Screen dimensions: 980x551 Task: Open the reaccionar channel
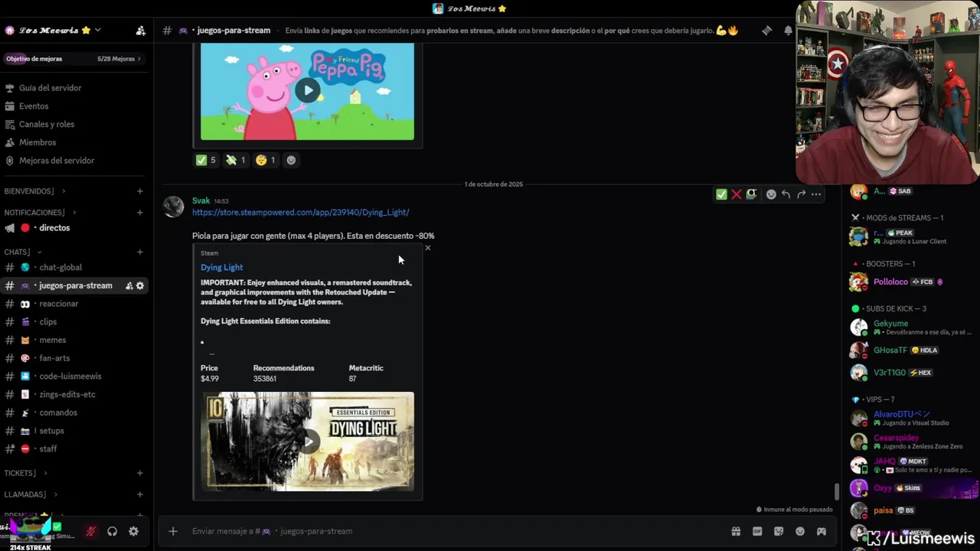point(75,304)
